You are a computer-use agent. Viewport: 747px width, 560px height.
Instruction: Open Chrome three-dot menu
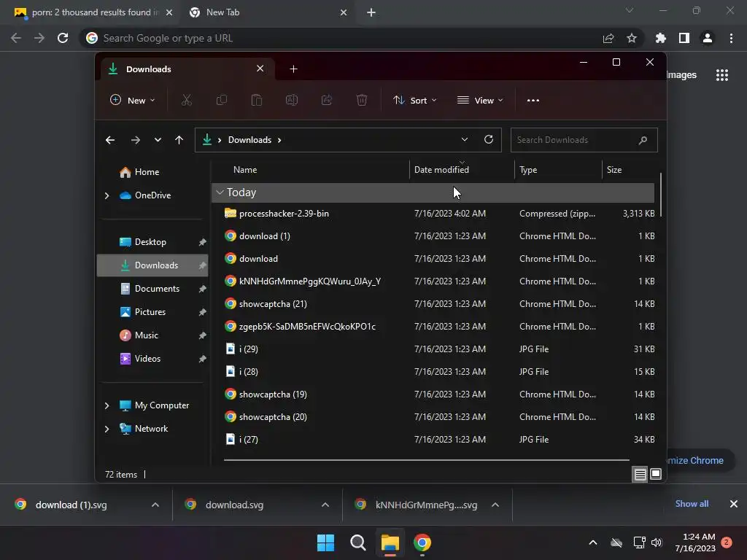click(x=731, y=38)
